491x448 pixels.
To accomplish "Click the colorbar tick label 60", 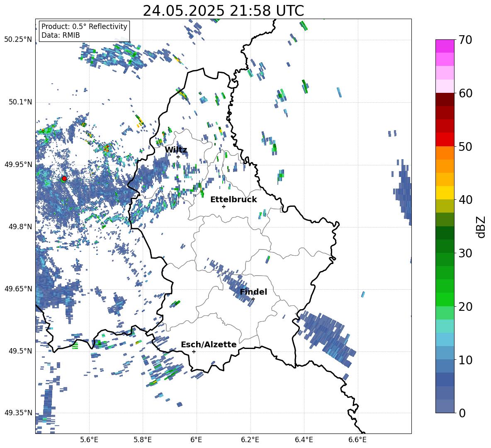I will [465, 93].
